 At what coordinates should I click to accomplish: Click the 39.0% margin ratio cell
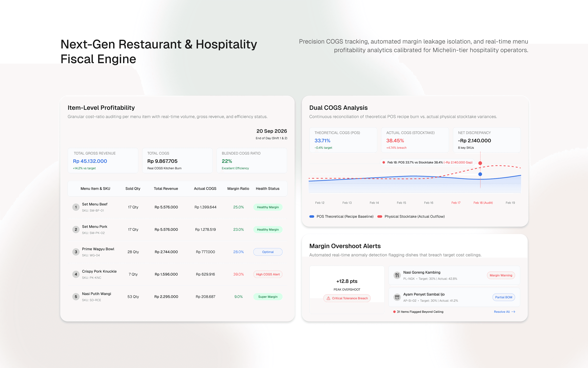click(x=238, y=274)
